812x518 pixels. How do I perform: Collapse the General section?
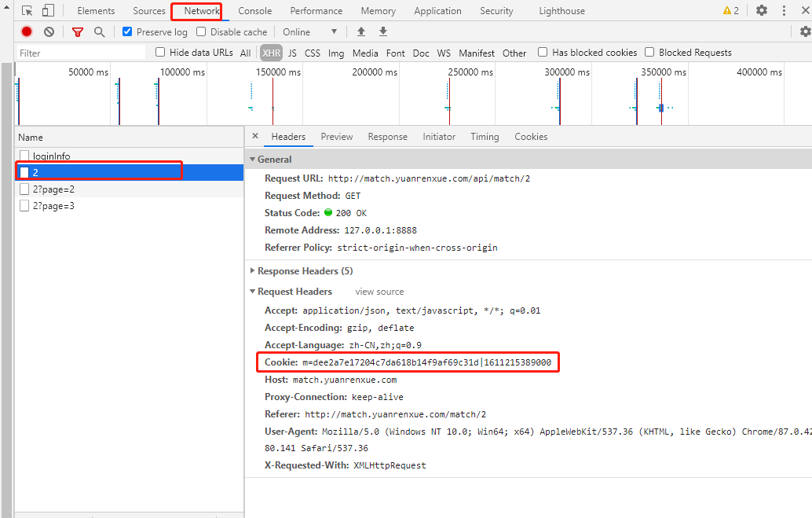click(274, 160)
